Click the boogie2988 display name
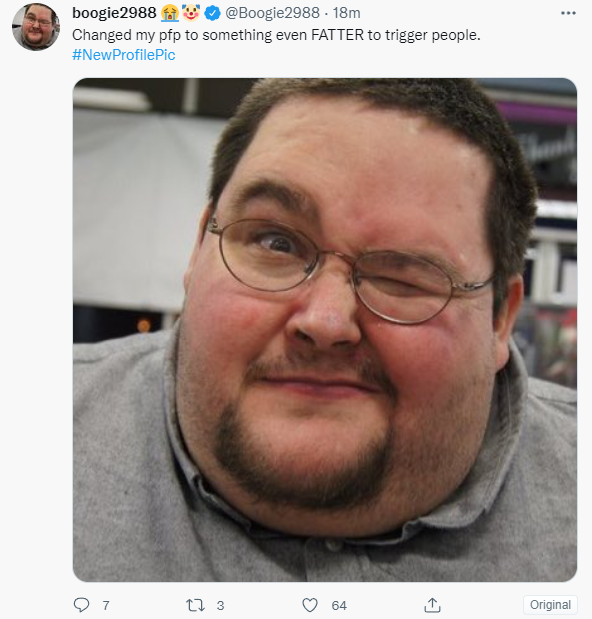The image size is (592, 619). coord(114,13)
